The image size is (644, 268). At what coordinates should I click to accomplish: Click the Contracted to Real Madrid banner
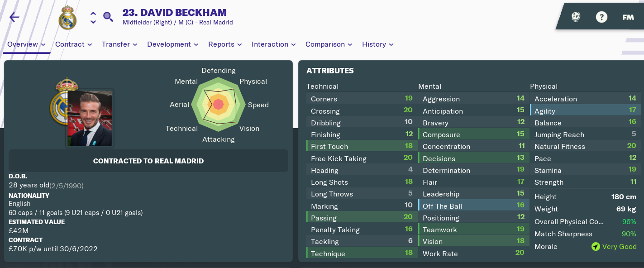[148, 161]
